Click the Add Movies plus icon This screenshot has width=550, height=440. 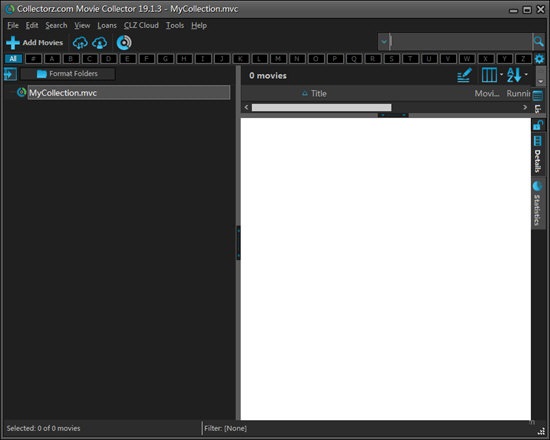(x=13, y=43)
